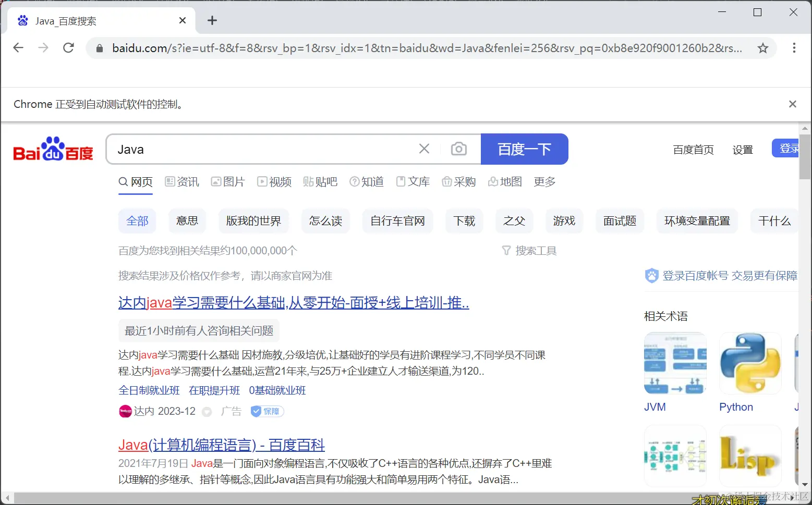The height and width of the screenshot is (505, 812).
Task: Select the 游戏 filter chip
Action: 564,221
